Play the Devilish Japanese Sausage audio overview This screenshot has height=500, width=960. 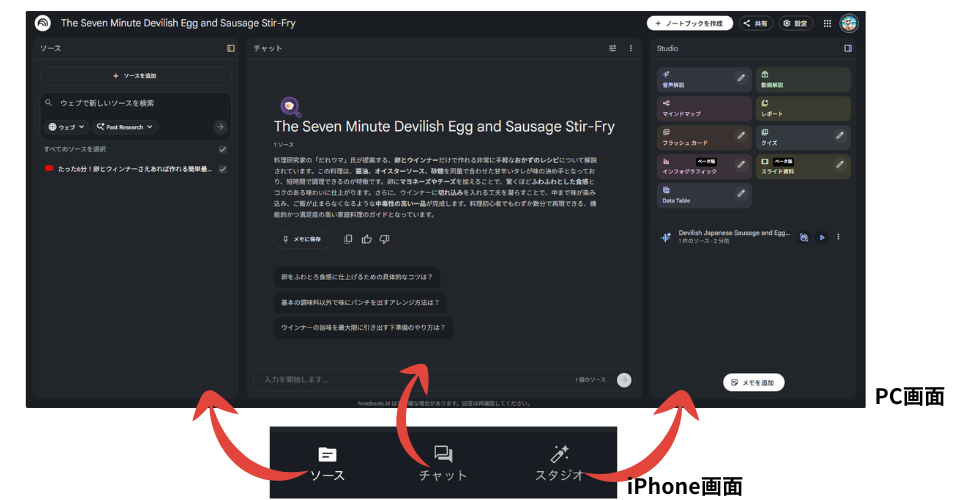822,237
